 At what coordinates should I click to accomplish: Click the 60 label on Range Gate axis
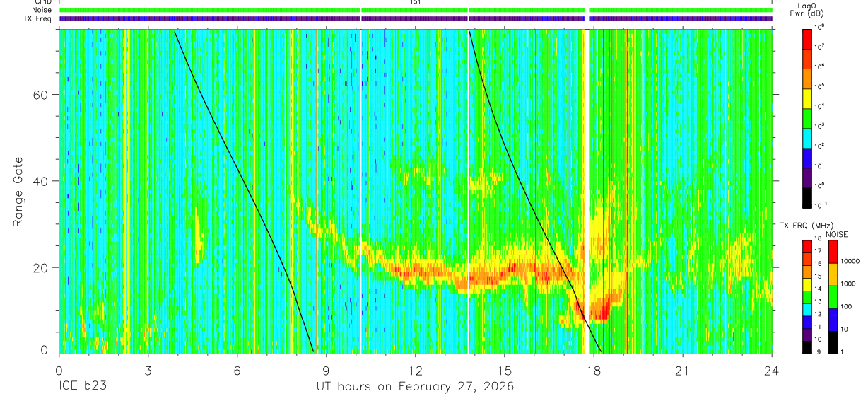pyautogui.click(x=40, y=95)
